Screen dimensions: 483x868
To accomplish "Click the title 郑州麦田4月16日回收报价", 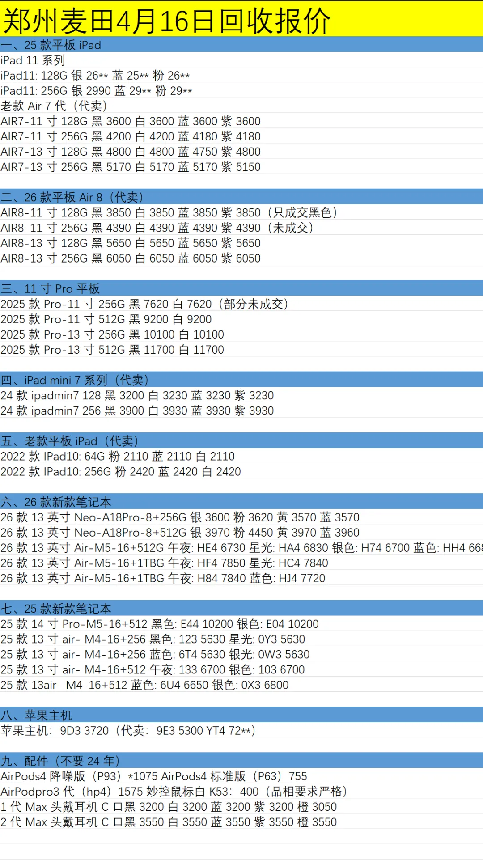I will pos(166,21).
